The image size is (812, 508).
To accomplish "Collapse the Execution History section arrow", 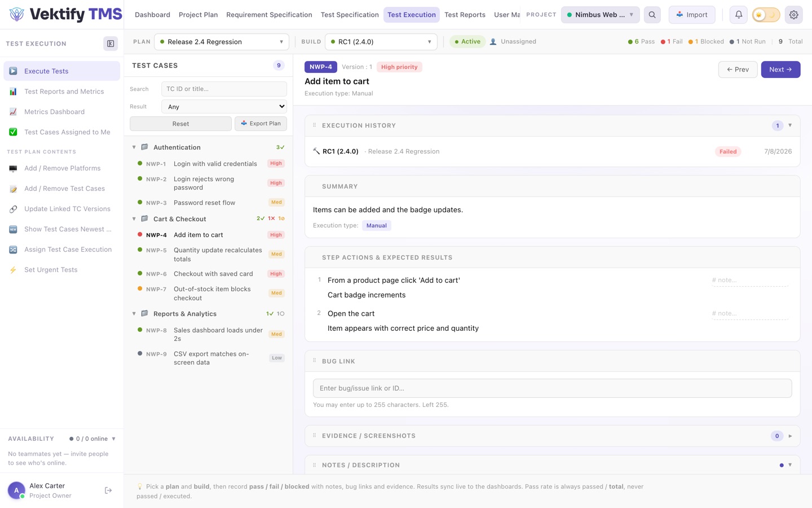I will 790,125.
